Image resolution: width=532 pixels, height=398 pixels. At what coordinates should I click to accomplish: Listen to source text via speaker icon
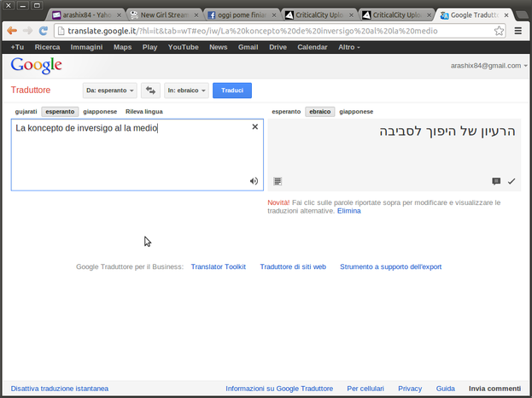[254, 181]
